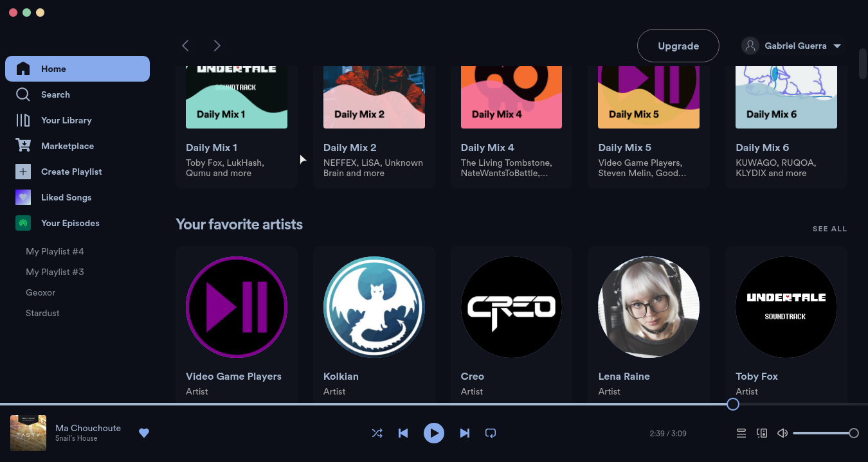Click the Your Library books icon
The height and width of the screenshot is (462, 868).
23,120
